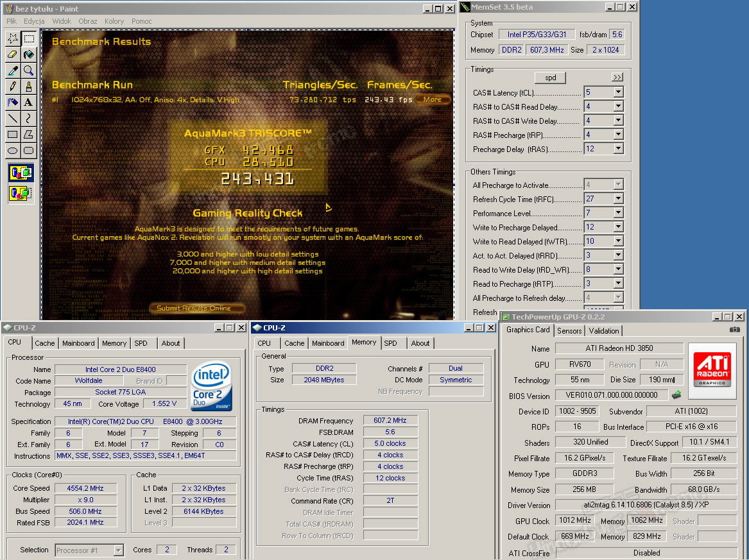Open the Pomoc menu in Paint
The height and width of the screenshot is (560, 749).
[x=141, y=21]
